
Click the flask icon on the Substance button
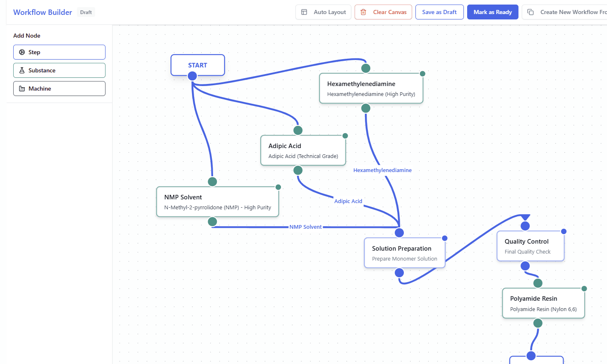[22, 70]
